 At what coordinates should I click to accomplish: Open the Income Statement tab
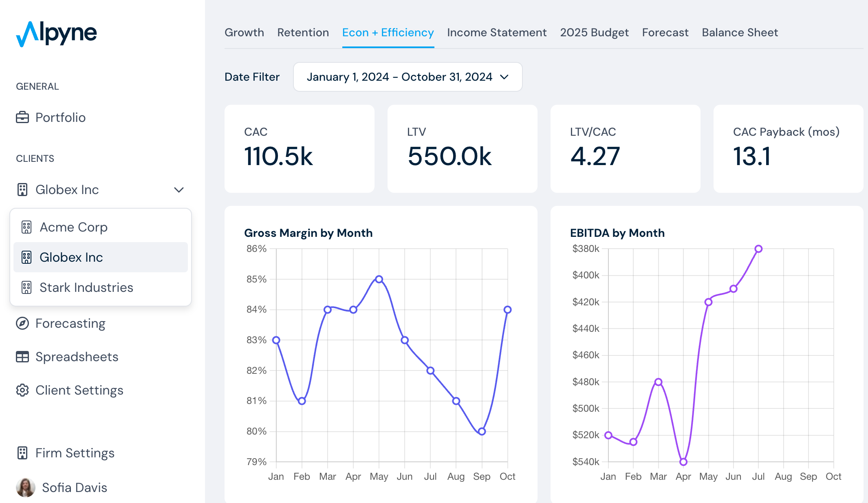click(497, 33)
